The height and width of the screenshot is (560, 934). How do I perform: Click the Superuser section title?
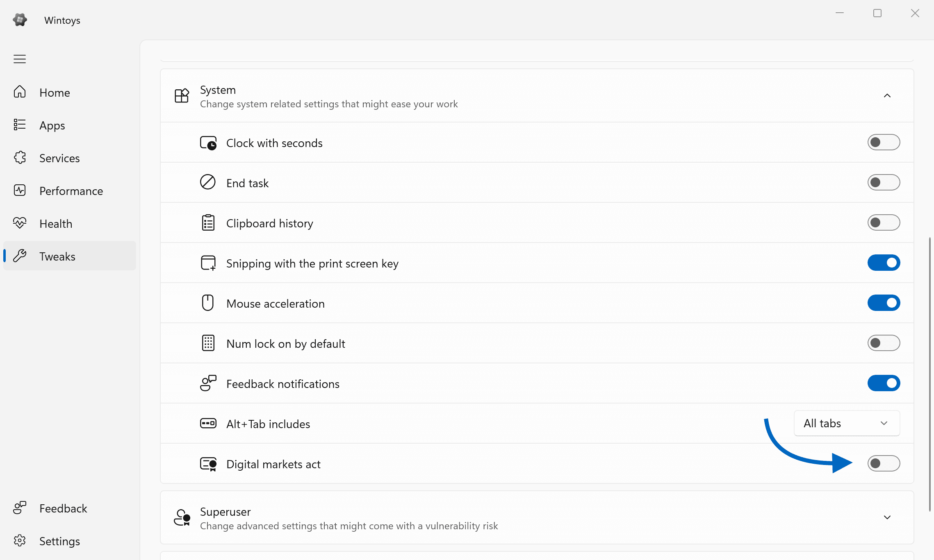(225, 512)
